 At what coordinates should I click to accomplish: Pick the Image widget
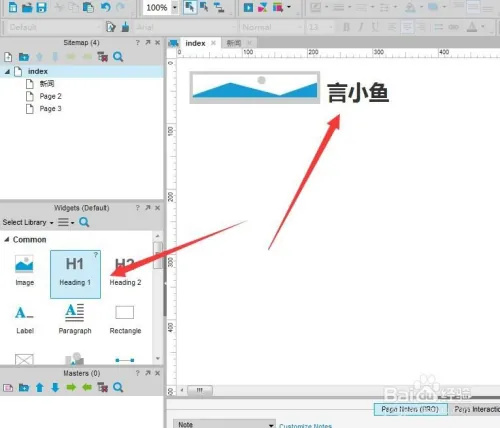tap(25, 271)
